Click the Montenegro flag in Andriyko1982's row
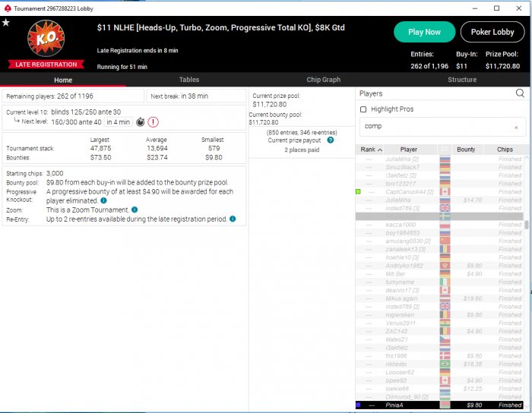The image size is (532, 413). 445,266
